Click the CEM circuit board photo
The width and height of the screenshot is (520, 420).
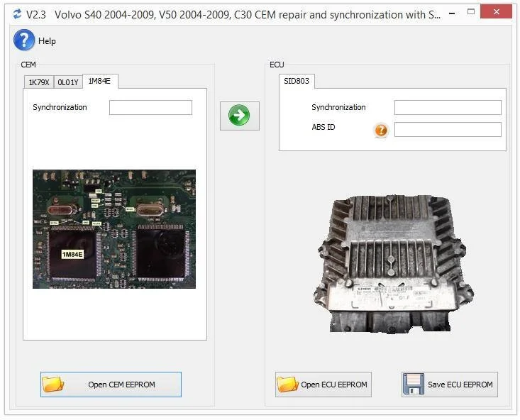click(114, 228)
